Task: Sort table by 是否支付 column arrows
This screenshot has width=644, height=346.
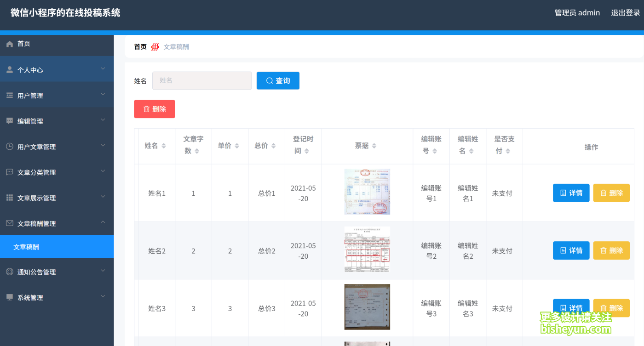Action: (508, 151)
